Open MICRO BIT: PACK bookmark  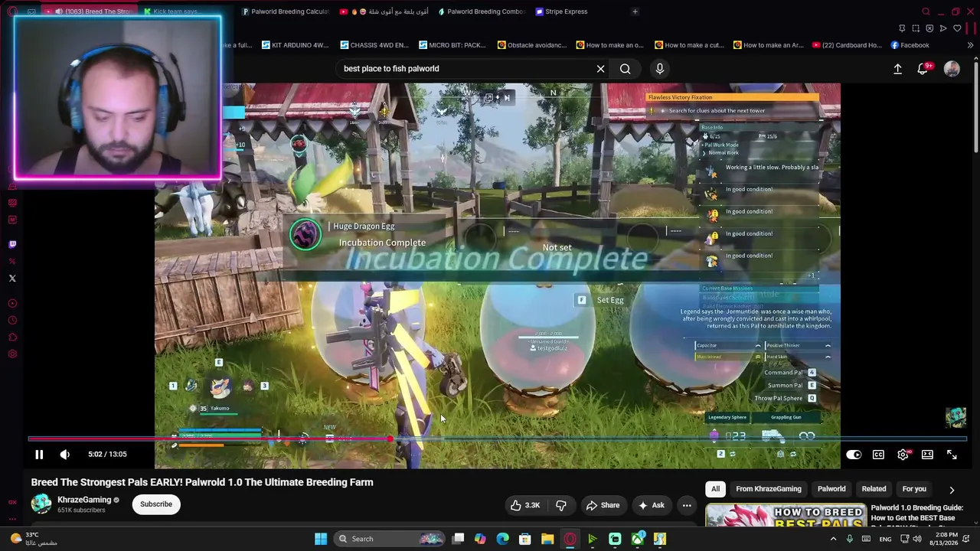(452, 45)
